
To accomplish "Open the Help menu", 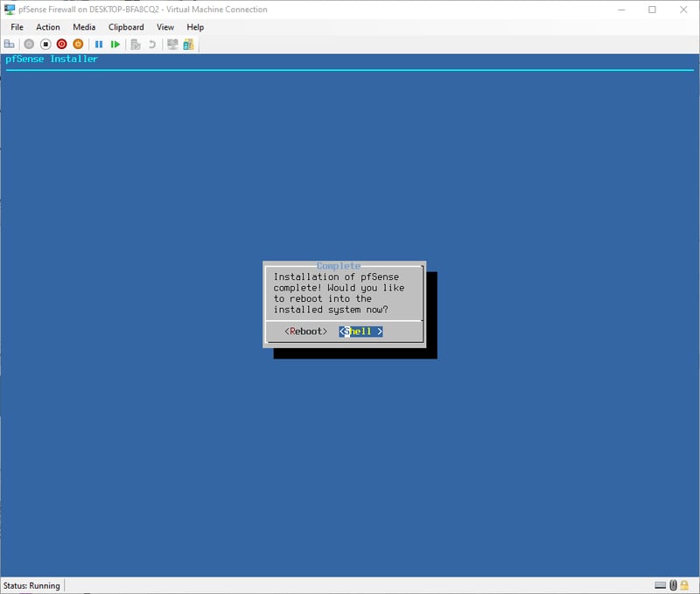I will click(x=195, y=27).
